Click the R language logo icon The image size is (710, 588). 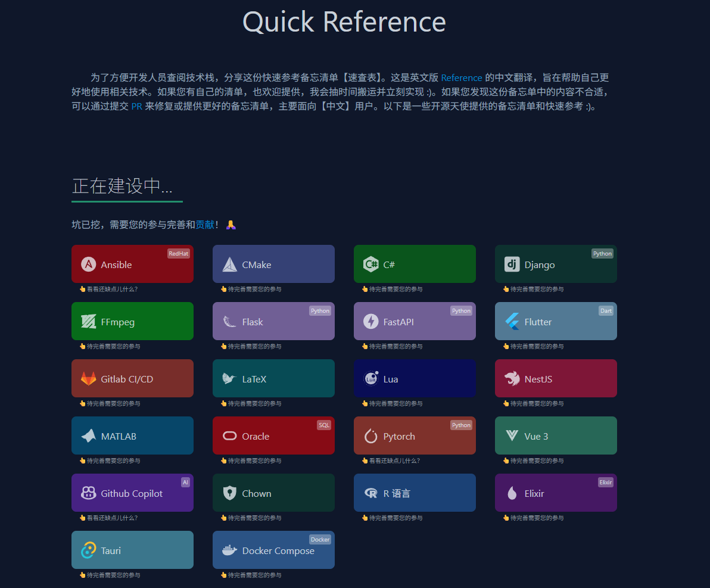[x=371, y=493]
